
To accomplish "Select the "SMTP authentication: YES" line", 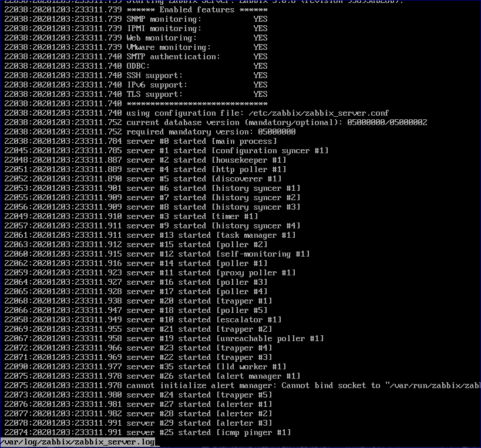I will [136, 57].
